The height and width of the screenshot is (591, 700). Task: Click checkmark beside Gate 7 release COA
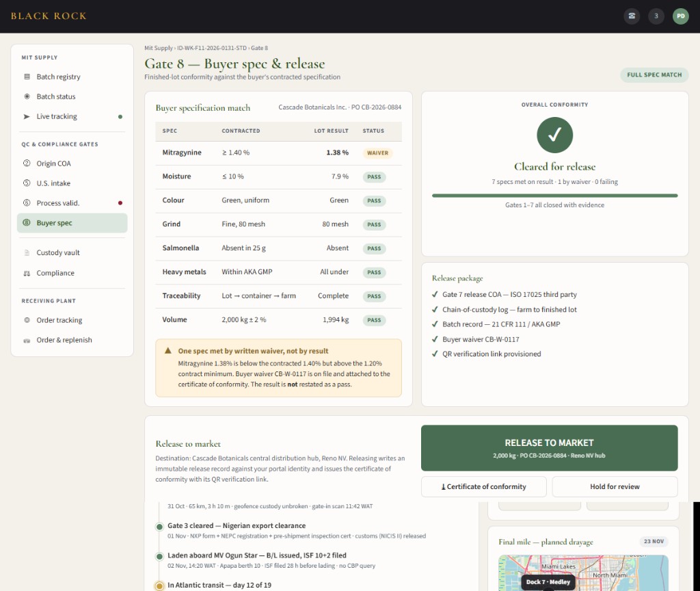435,294
